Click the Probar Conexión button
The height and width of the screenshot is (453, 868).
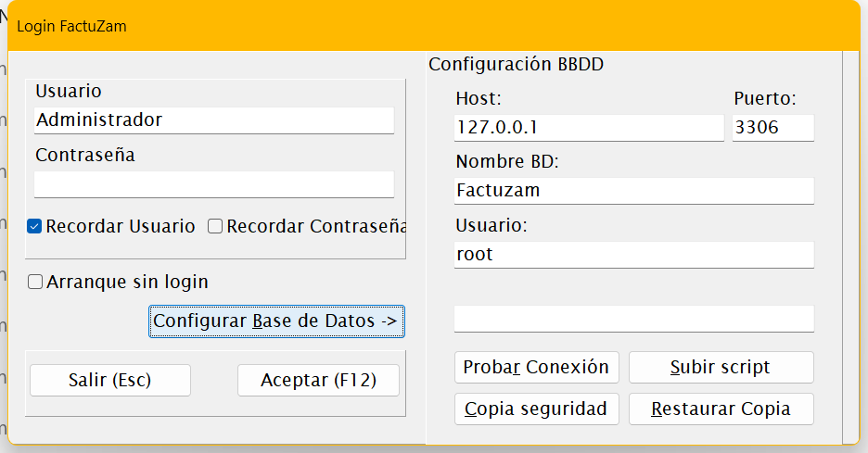click(x=536, y=367)
